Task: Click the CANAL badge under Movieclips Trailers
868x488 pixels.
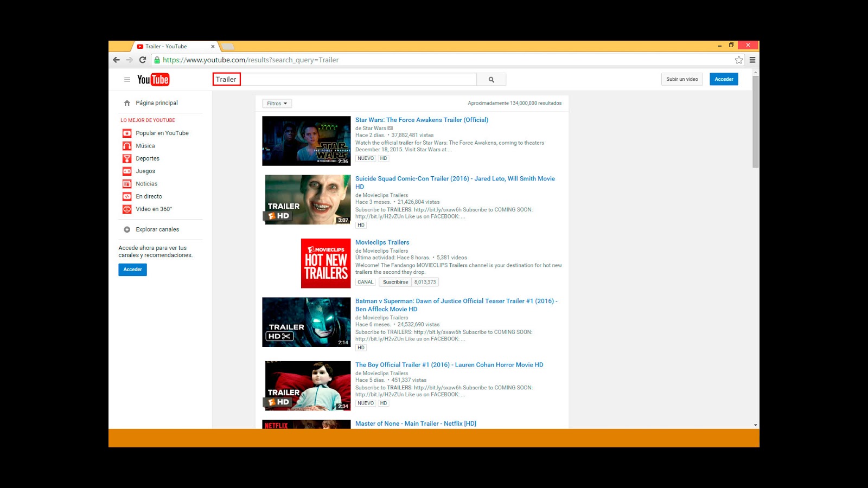Action: pos(366,282)
